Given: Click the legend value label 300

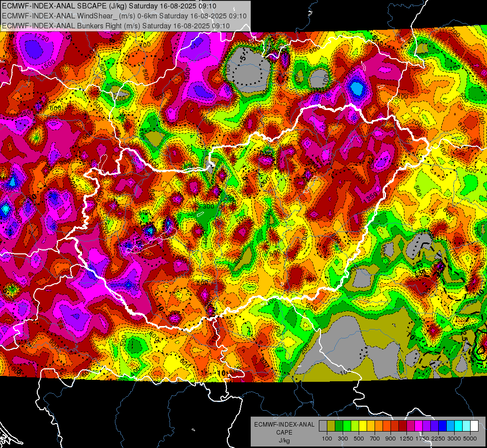Looking at the screenshot, I should tap(343, 439).
